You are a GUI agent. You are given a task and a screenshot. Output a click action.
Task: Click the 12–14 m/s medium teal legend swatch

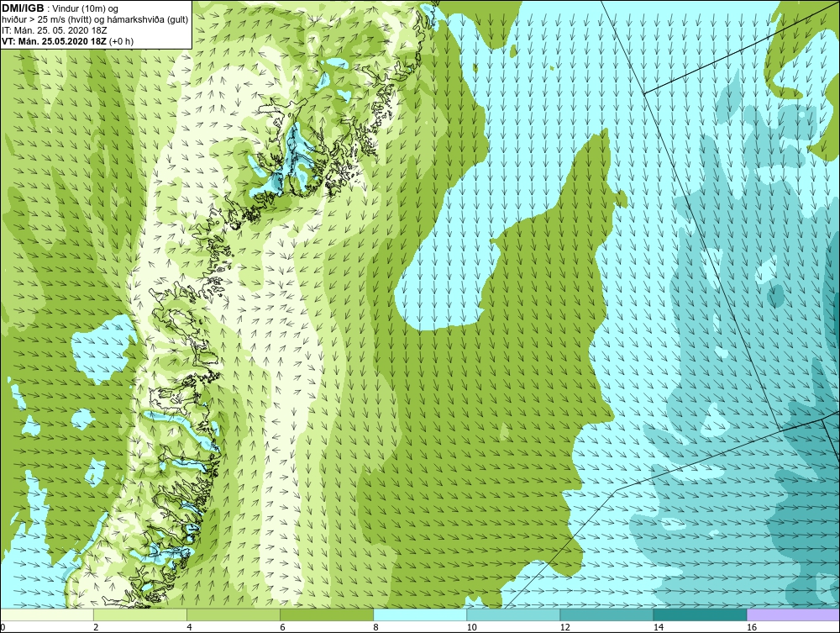tap(606, 615)
